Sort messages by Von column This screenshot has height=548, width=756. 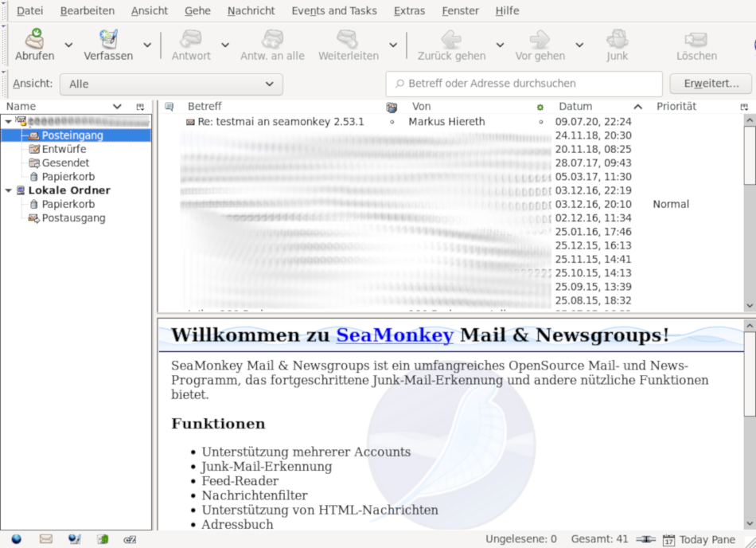tap(466, 107)
